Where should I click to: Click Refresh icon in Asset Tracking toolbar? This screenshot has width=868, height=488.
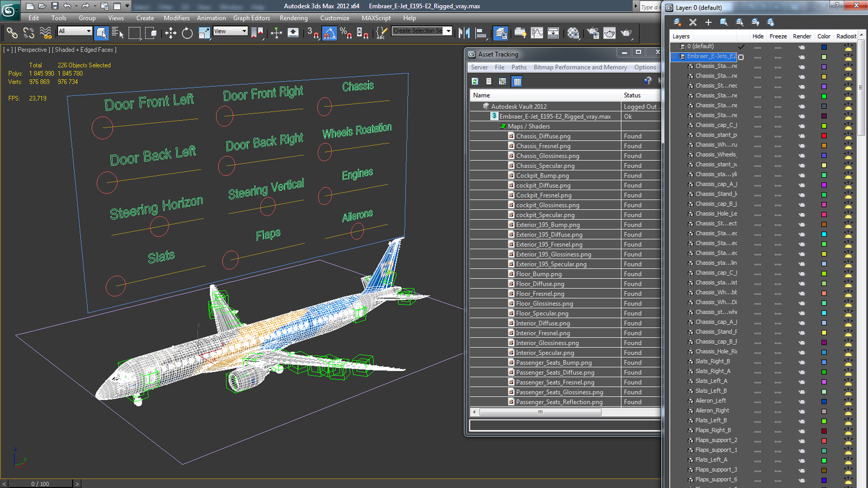pyautogui.click(x=475, y=81)
